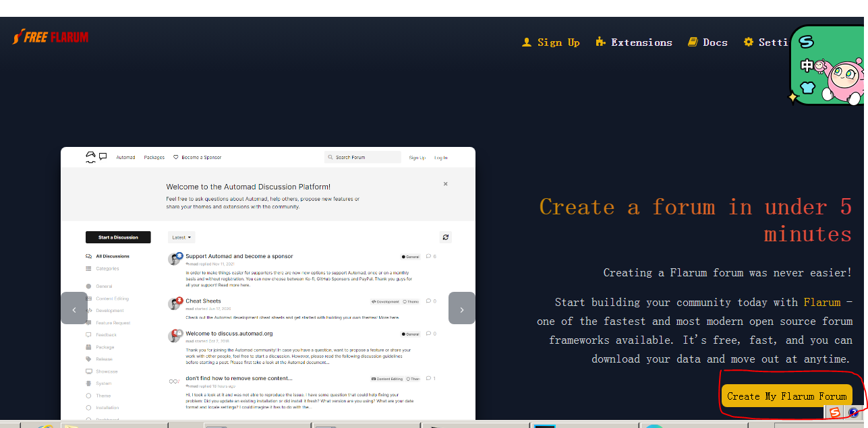Screen dimensions: 868x428
Task: Click the chat bubble icon in preview header
Action: 103,156
